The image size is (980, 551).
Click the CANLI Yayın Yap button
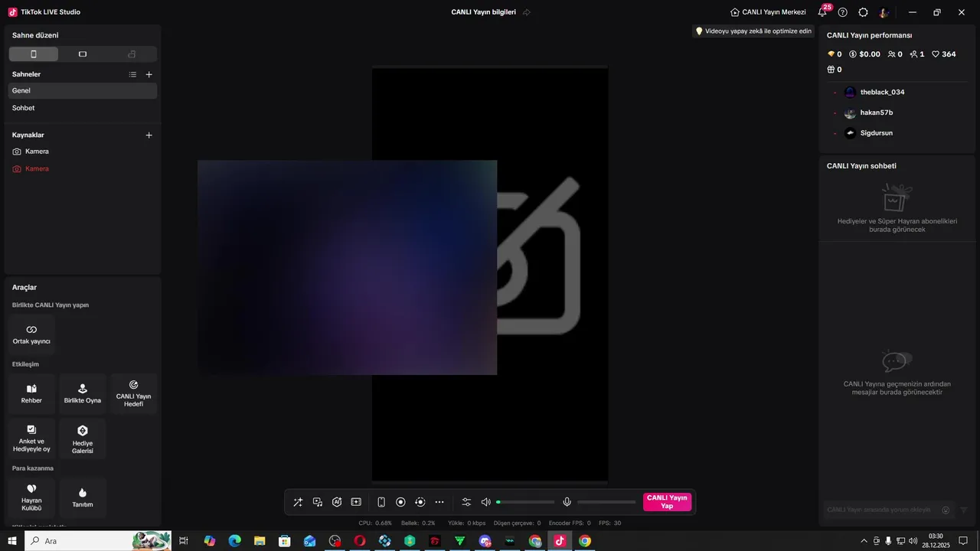(x=667, y=502)
